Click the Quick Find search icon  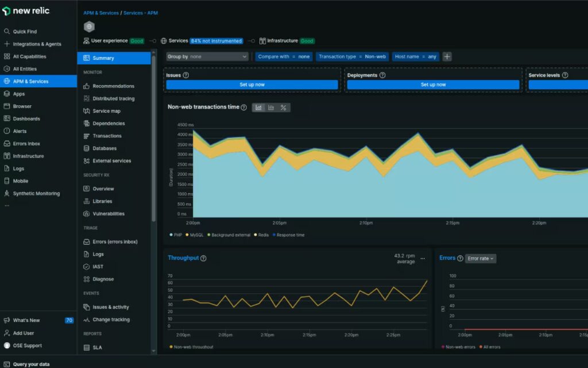(x=7, y=32)
